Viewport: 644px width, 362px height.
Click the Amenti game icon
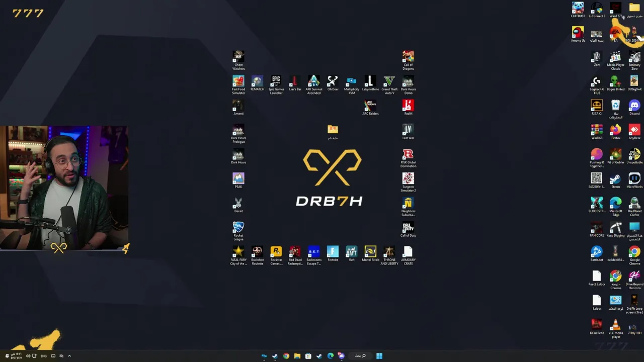click(238, 108)
